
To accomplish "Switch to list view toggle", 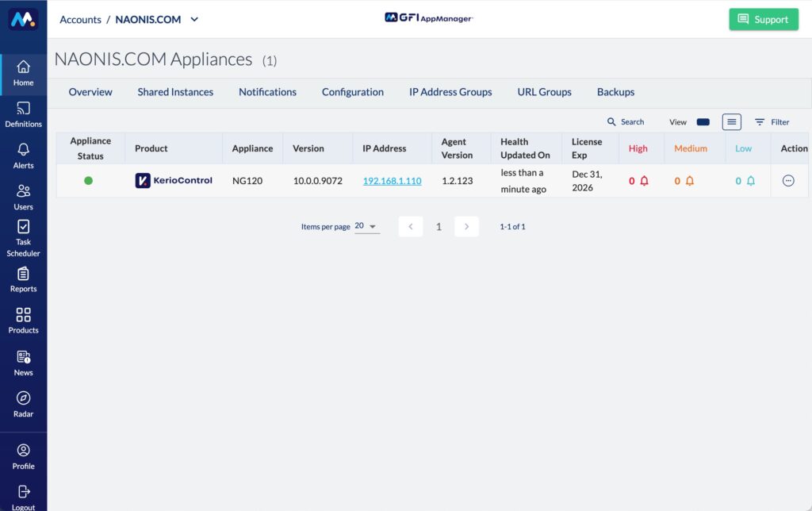I will point(731,122).
